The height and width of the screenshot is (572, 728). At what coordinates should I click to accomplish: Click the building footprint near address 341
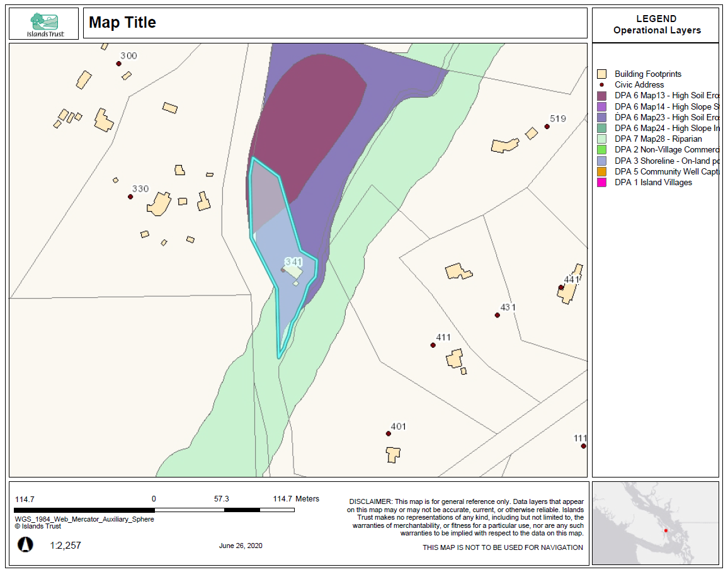[x=292, y=272]
